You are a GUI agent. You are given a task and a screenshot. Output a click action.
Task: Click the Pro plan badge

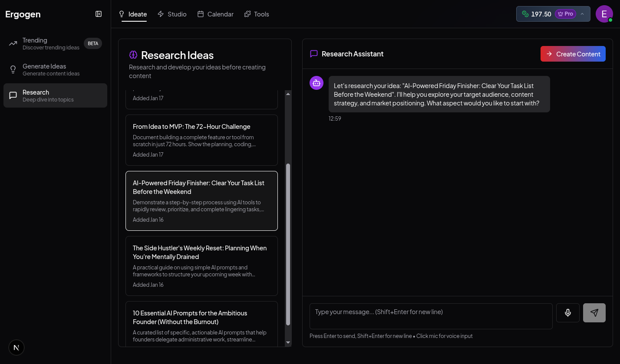[x=565, y=13]
